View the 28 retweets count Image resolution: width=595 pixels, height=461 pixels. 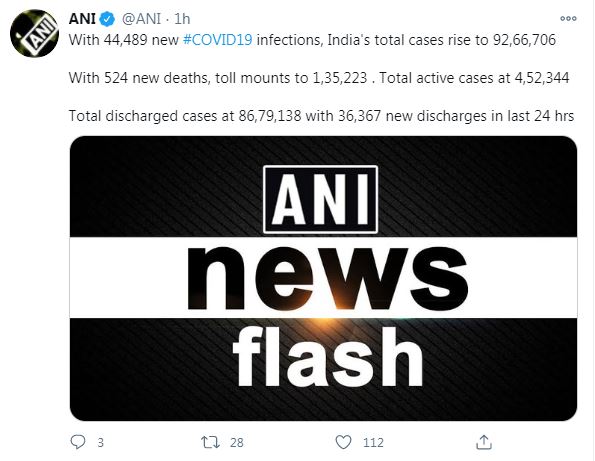[x=237, y=442]
